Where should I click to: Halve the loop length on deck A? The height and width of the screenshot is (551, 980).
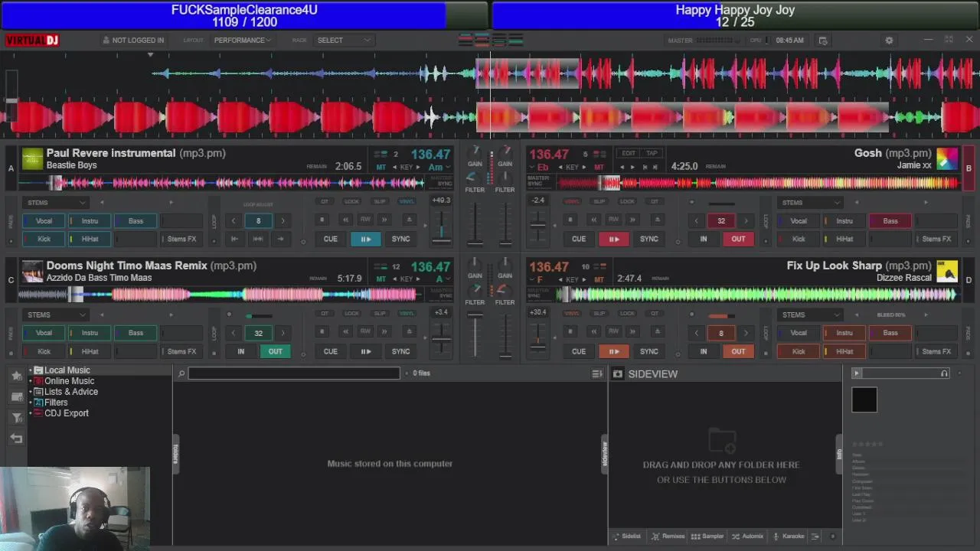[x=234, y=221]
